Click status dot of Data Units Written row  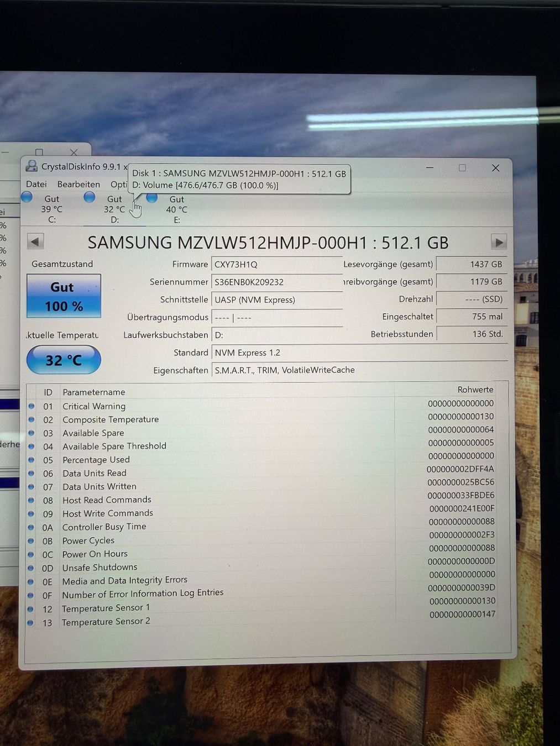tap(32, 487)
